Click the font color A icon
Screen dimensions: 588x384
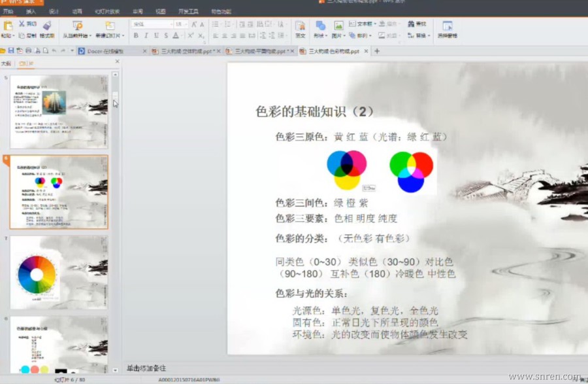click(x=176, y=36)
